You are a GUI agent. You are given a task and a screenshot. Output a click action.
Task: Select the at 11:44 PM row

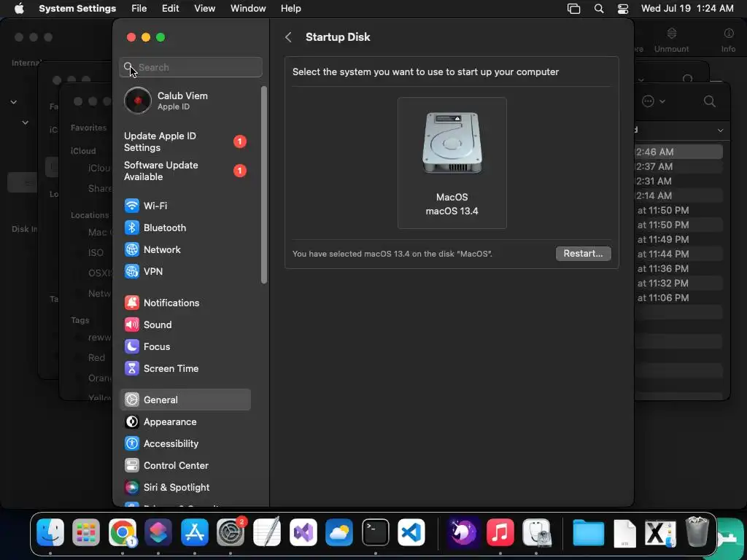[x=679, y=254]
